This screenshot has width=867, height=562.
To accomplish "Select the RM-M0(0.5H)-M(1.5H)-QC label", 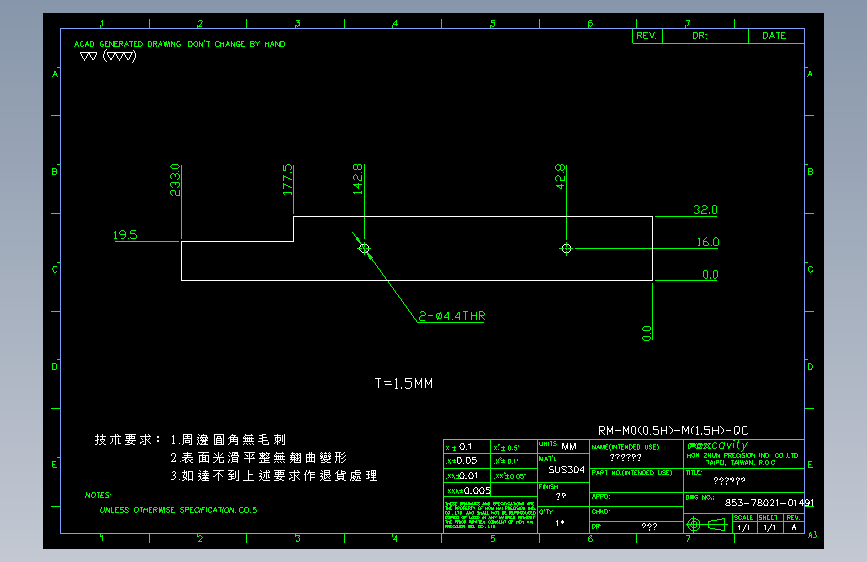I will 673,430.
